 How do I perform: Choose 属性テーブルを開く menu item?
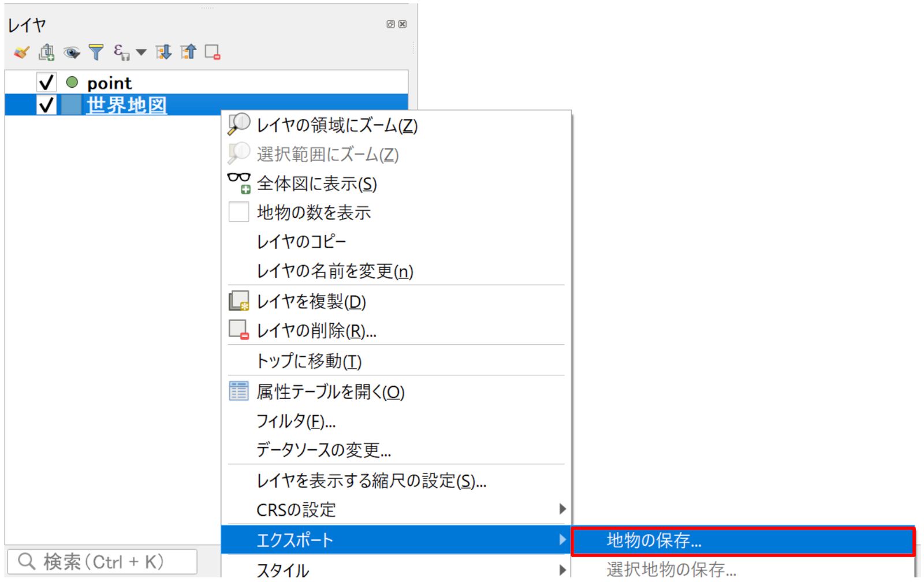396,391
